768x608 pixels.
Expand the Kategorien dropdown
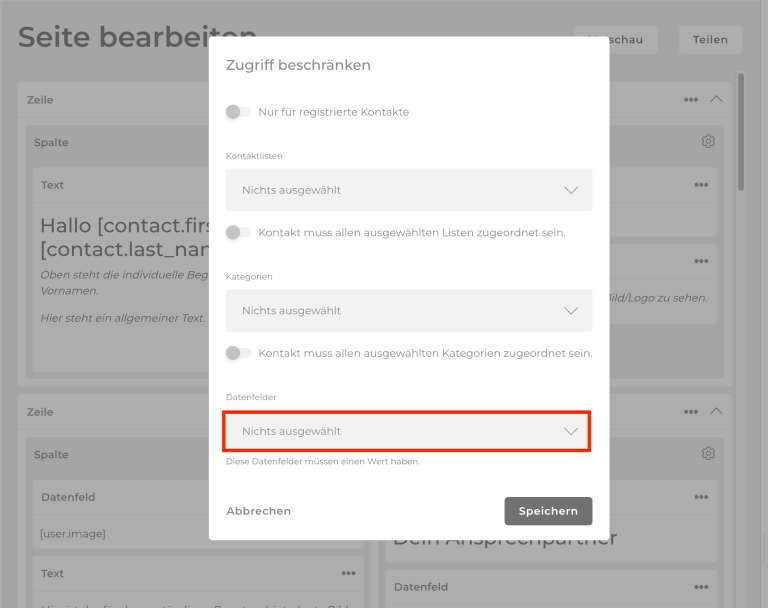point(408,311)
